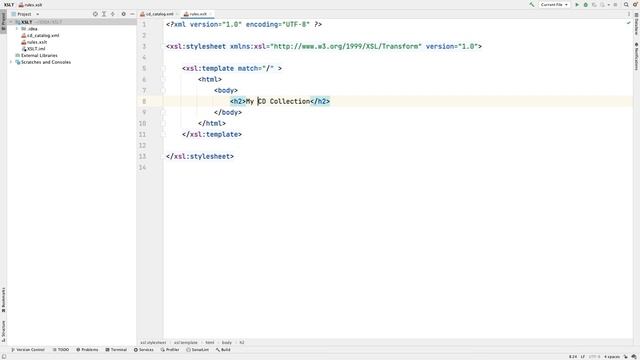Open the Build tool window
The height and width of the screenshot is (360, 640).
pos(223,350)
